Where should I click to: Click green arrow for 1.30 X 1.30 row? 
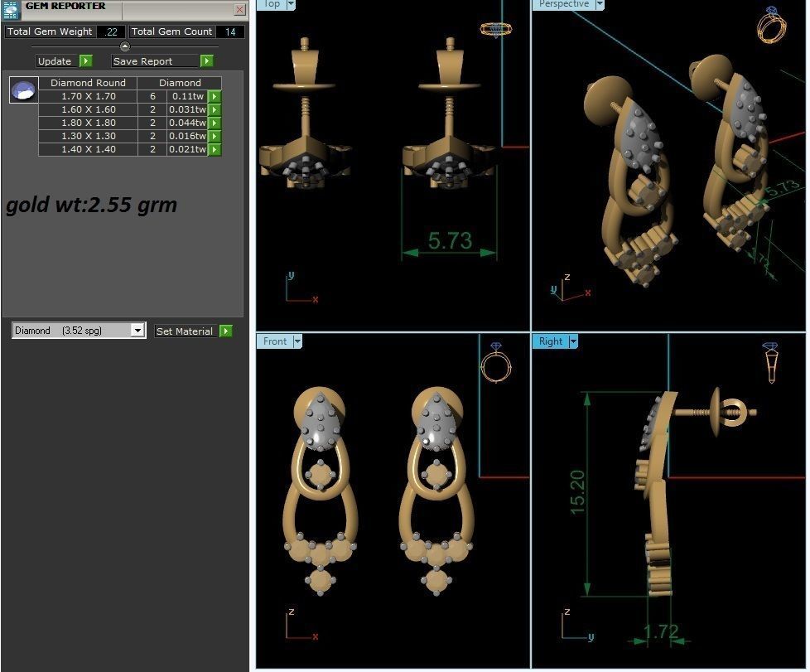[215, 136]
